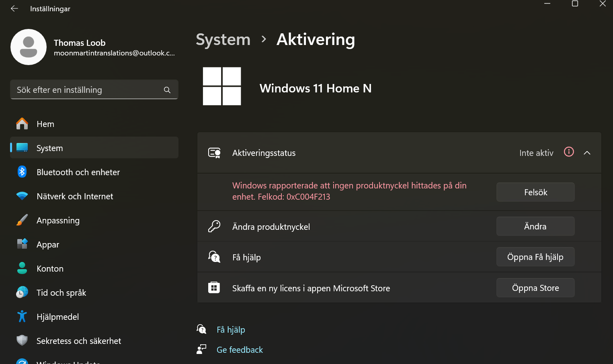Click the Tid och språk globe icon
This screenshot has width=613, height=364.
point(22,292)
